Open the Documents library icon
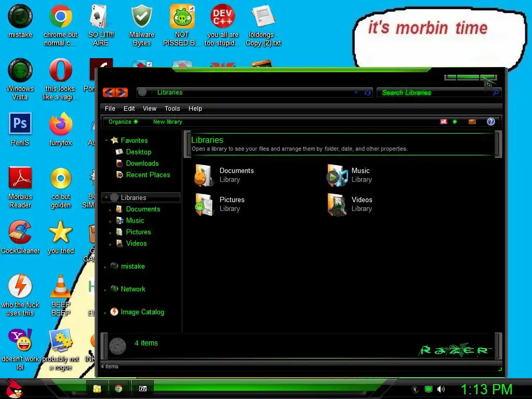532x399 pixels. [204, 175]
